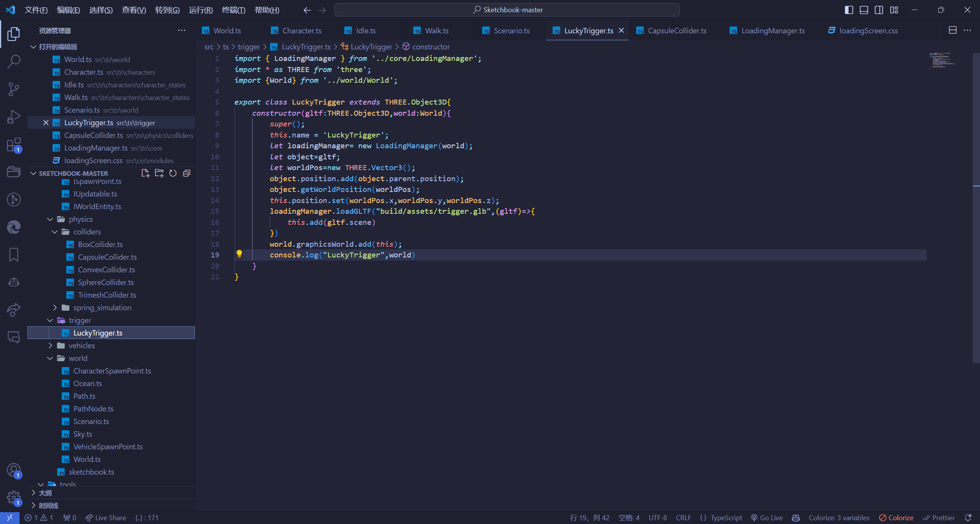Expand the vehicles folder
This screenshot has width=980, height=524.
[50, 346]
